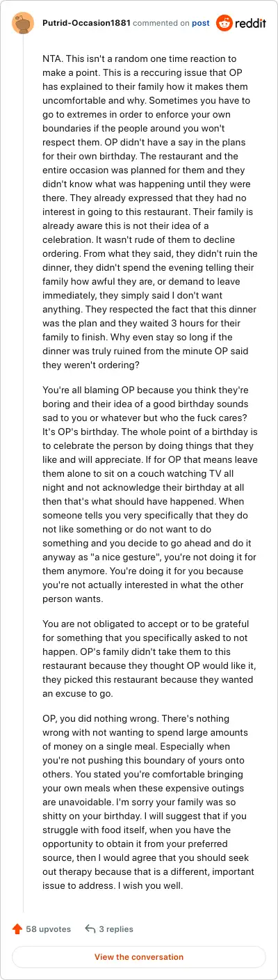Open the "58 upvotes" count
This screenshot has width=278, height=980.
coord(49,928)
